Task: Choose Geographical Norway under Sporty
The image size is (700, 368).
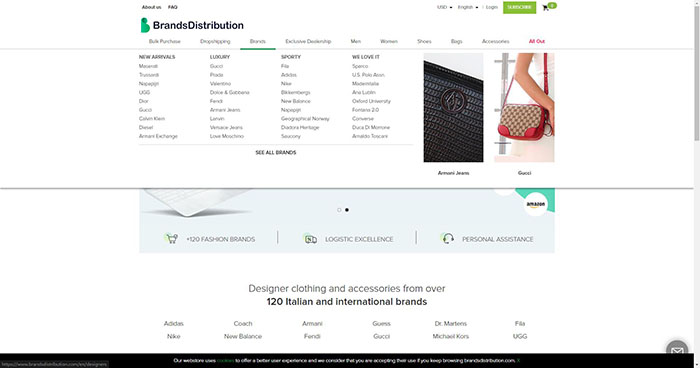Action: (x=305, y=119)
